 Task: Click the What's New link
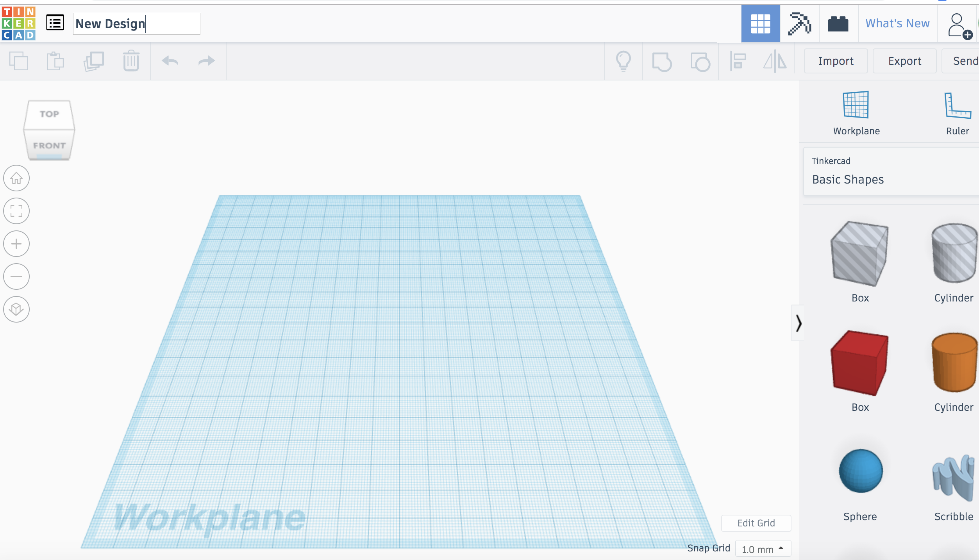(x=898, y=23)
